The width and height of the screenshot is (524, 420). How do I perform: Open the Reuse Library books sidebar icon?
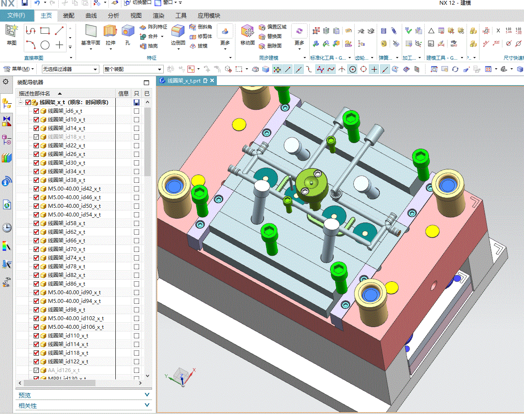7,158
